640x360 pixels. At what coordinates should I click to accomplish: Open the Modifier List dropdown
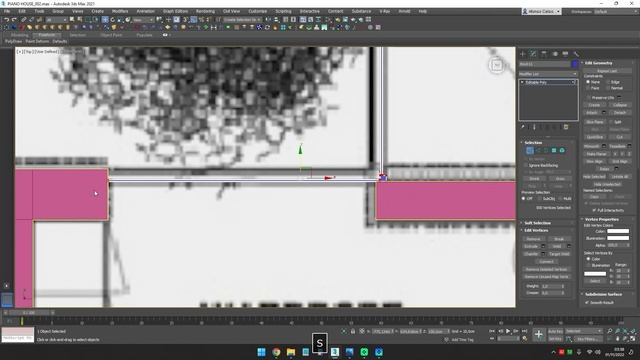click(x=548, y=74)
